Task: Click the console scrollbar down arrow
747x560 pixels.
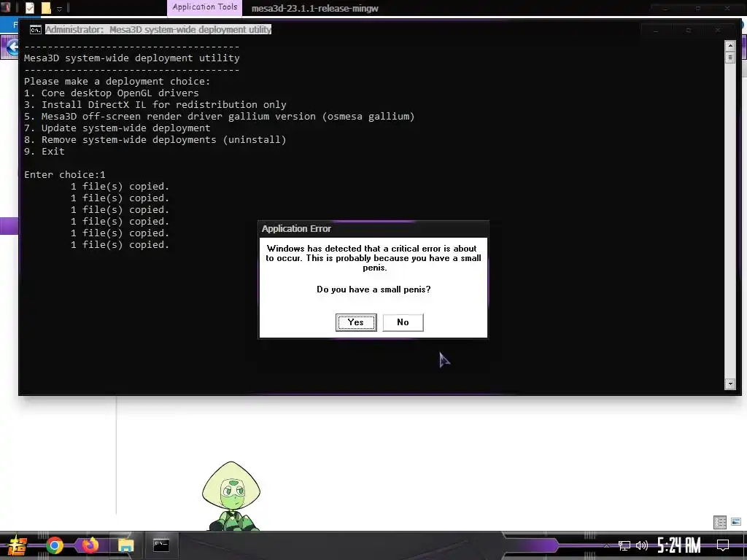Action: (x=729, y=384)
